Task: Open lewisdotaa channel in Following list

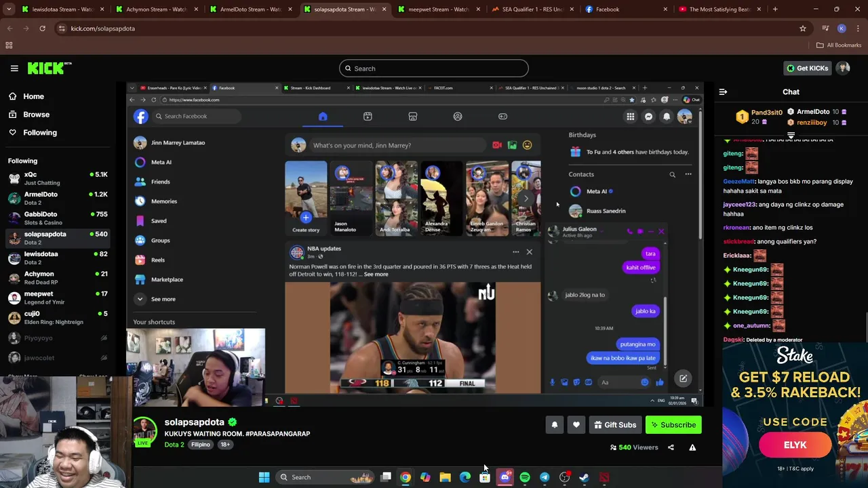Action: click(x=58, y=258)
